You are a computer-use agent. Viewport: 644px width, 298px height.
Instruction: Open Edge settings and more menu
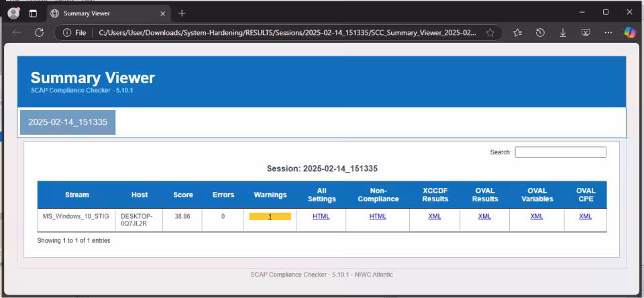pyautogui.click(x=608, y=32)
